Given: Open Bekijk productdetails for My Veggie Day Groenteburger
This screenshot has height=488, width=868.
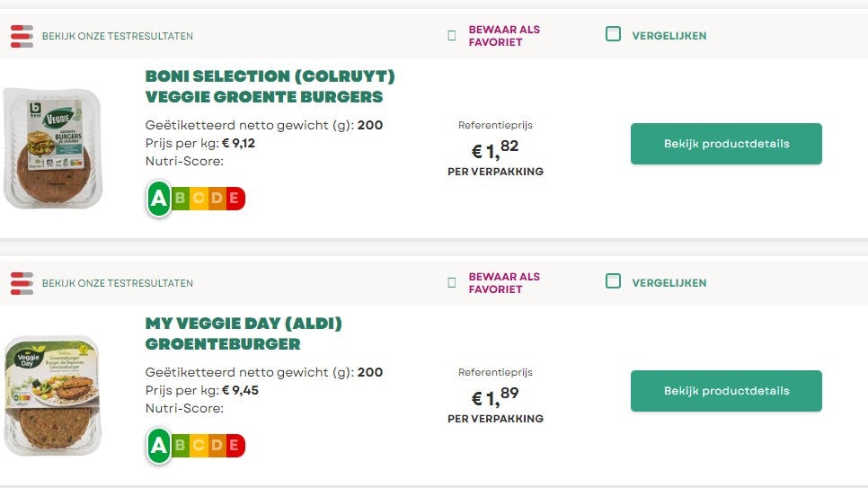Looking at the screenshot, I should tap(726, 391).
